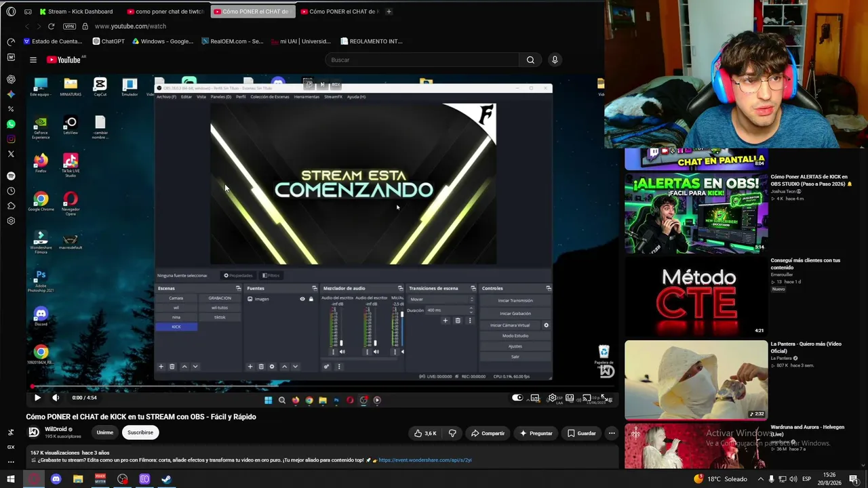Toggle video subtitles button
This screenshot has width=868, height=488.
coord(535,398)
